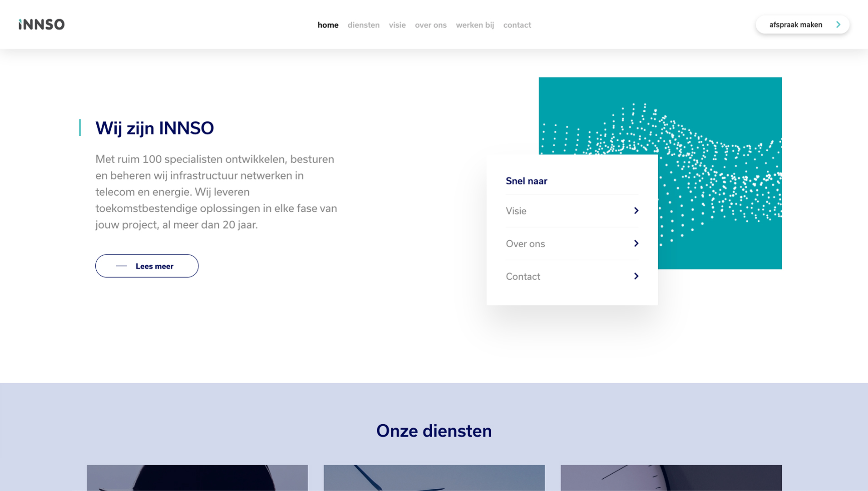This screenshot has height=491, width=868.
Task: Click the Onze diensten heading
Action: (434, 431)
